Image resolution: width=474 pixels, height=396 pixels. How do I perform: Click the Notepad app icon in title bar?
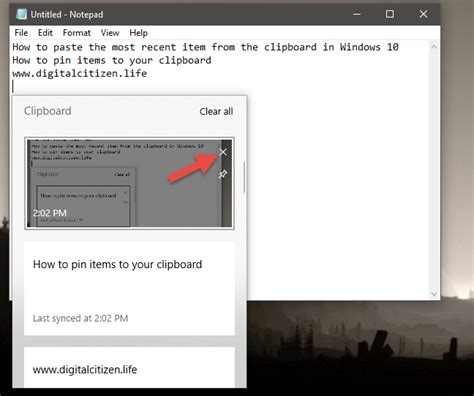[22, 14]
